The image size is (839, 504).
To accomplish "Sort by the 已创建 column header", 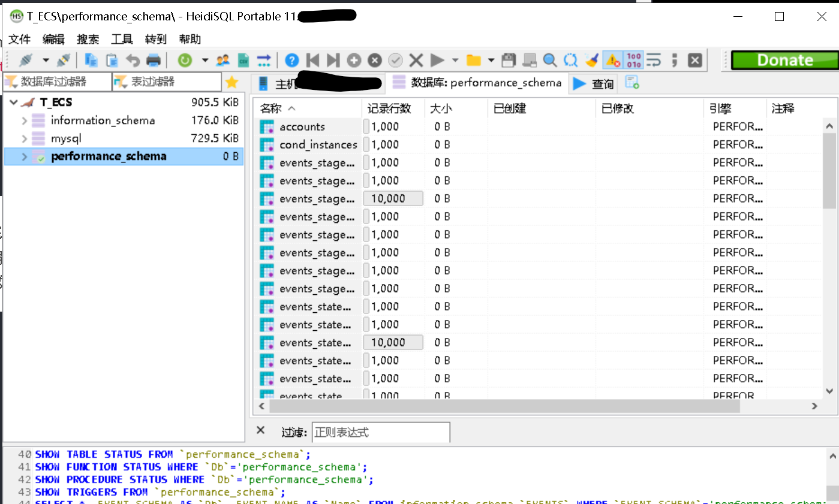I will tap(541, 108).
